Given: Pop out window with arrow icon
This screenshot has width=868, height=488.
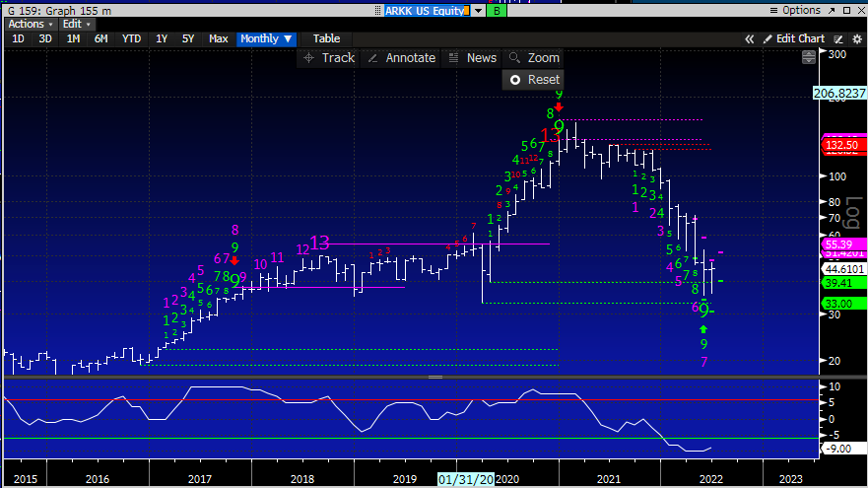Looking at the screenshot, I should (x=832, y=11).
